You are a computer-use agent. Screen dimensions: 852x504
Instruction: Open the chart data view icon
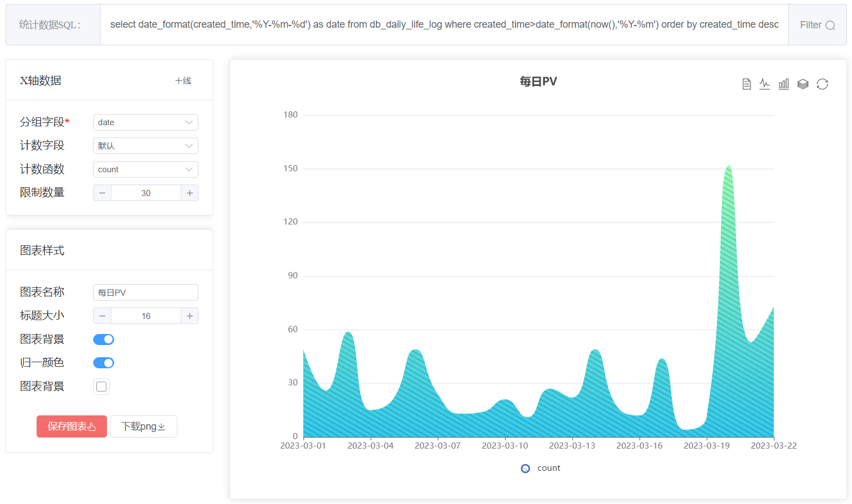[x=747, y=84]
